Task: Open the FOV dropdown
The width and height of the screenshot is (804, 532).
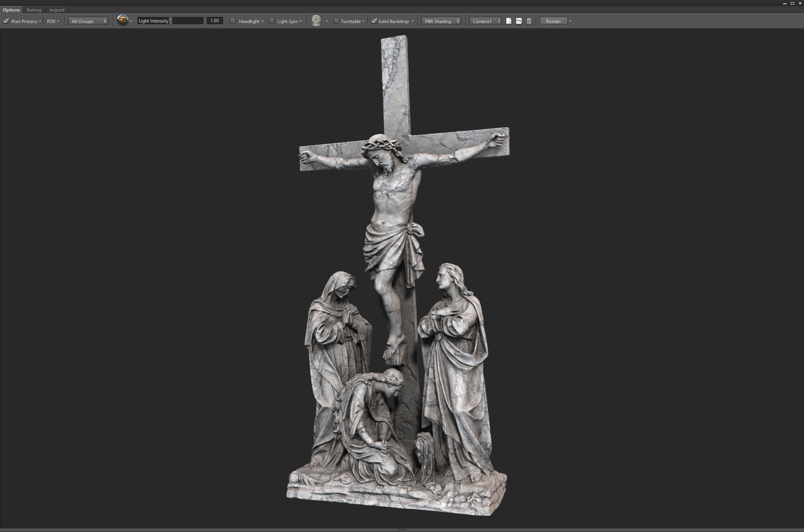Action: (x=53, y=21)
